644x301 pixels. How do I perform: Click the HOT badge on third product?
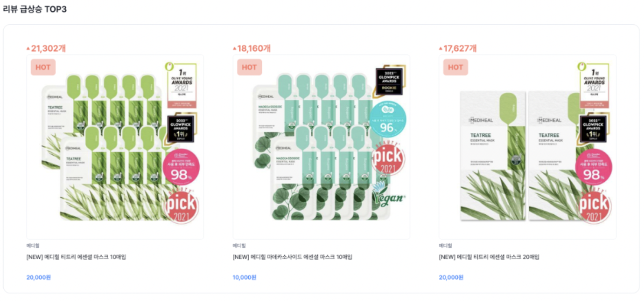455,67
